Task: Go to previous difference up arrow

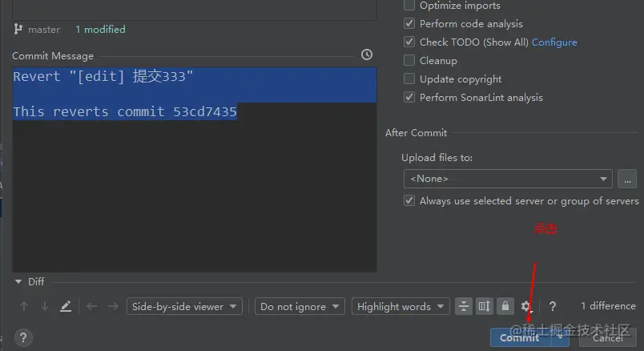Action: pos(24,306)
